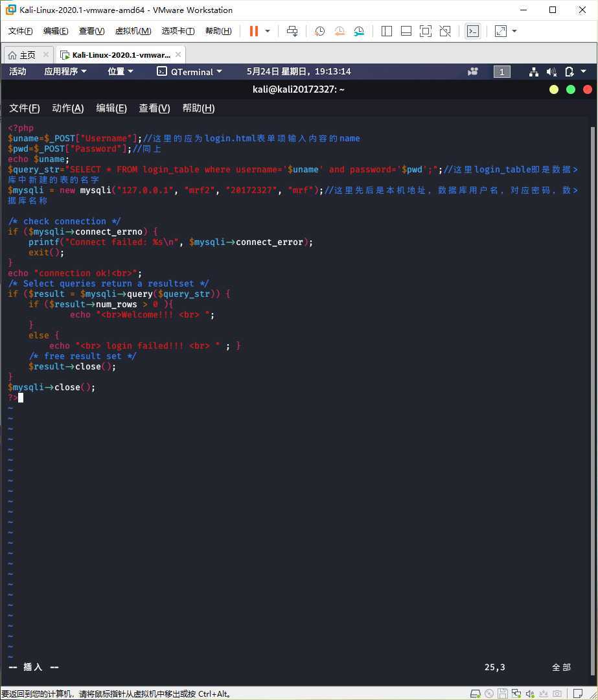Click the 'echo $uname;' line
This screenshot has width=598, height=700.
click(38, 159)
